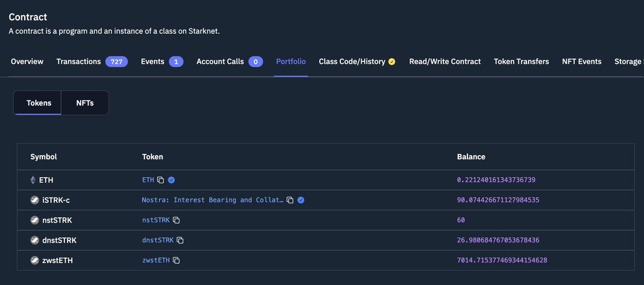Copy the nstSTRK token address
This screenshot has width=644, height=285.
click(176, 220)
